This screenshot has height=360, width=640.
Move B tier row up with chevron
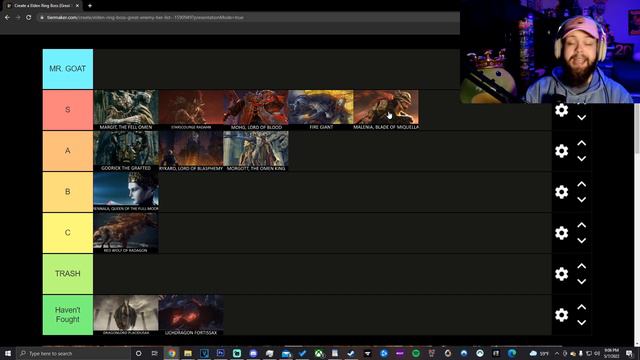582,184
